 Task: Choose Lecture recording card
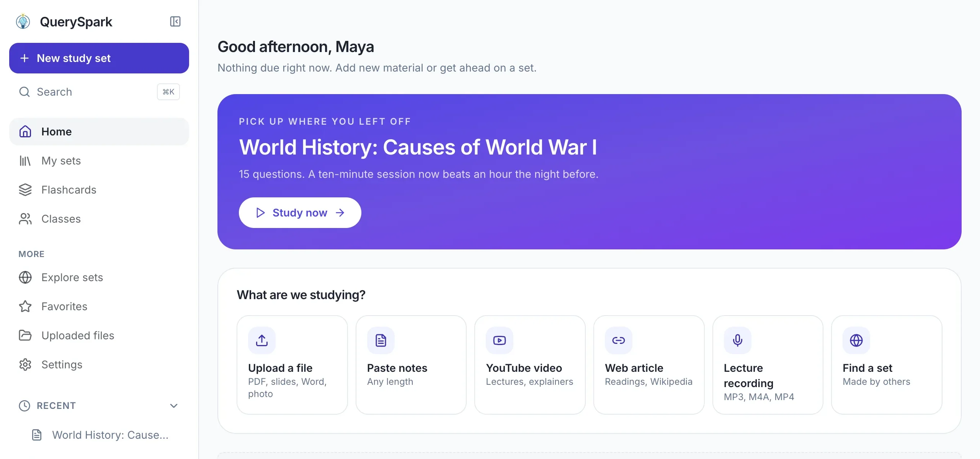768,365
